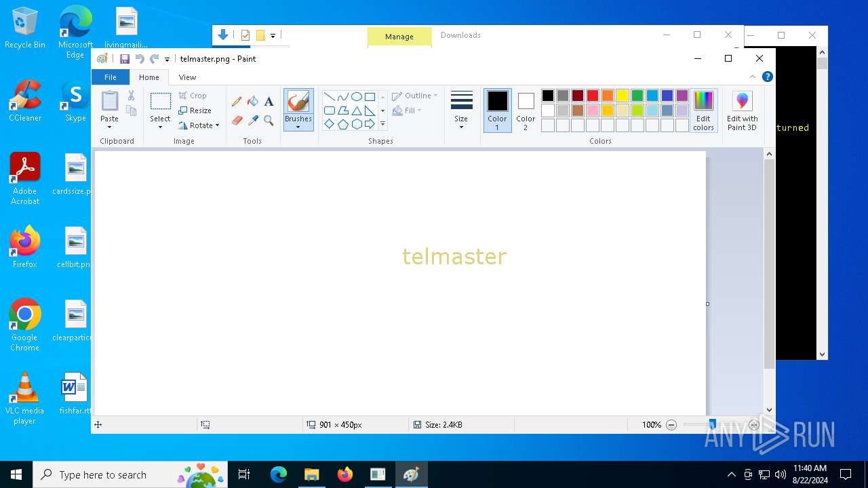
Task: Click the zoom out minus button
Action: (671, 425)
